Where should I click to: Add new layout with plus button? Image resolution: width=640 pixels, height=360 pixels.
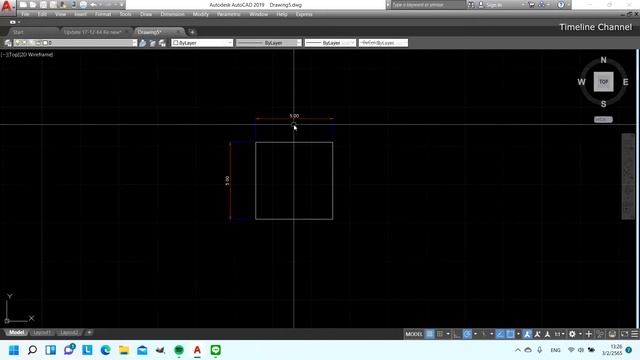coord(89,333)
